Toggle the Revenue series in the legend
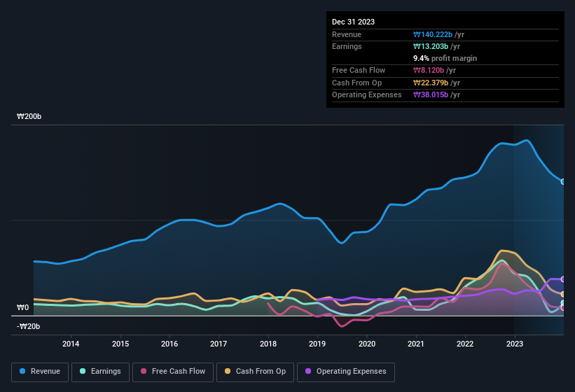This screenshot has width=575, height=392. [40, 372]
